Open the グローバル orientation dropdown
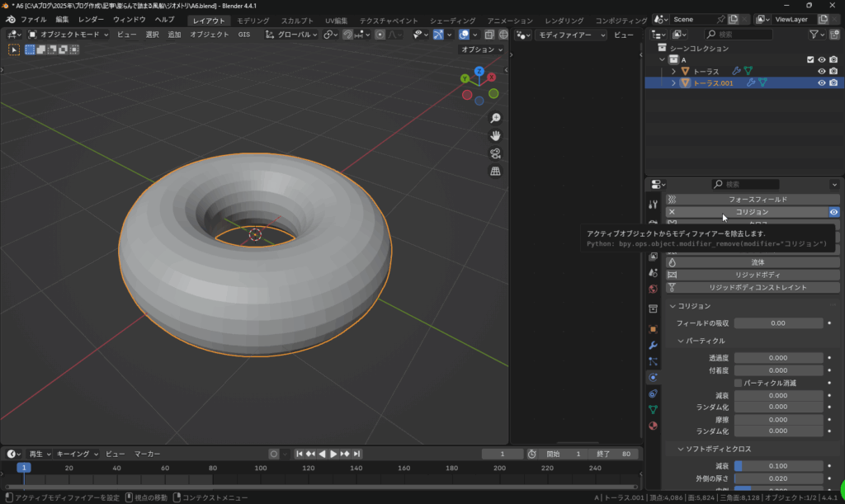The height and width of the screenshot is (504, 845). tap(291, 35)
